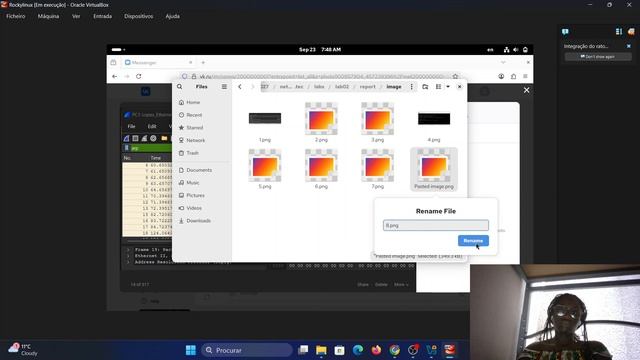Open a new tab in Firefox

(203, 62)
